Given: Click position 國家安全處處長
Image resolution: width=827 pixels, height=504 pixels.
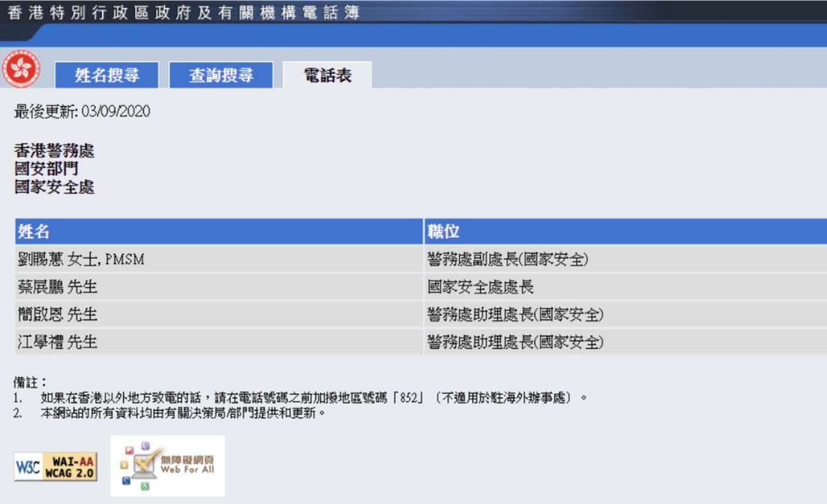Looking at the screenshot, I should 481,287.
